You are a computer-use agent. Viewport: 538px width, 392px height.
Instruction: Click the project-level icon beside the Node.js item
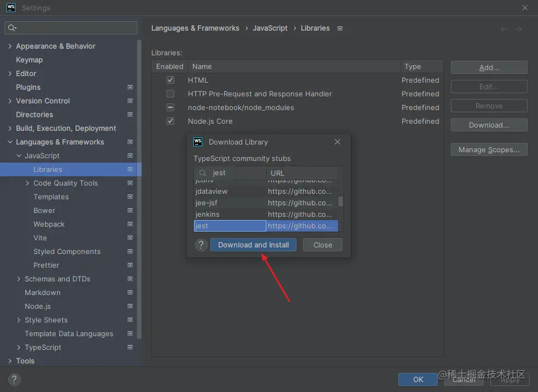tap(130, 306)
